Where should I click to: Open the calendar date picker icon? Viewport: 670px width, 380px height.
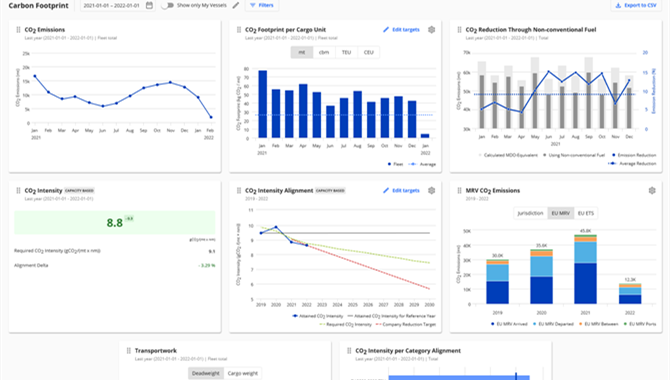149,5
